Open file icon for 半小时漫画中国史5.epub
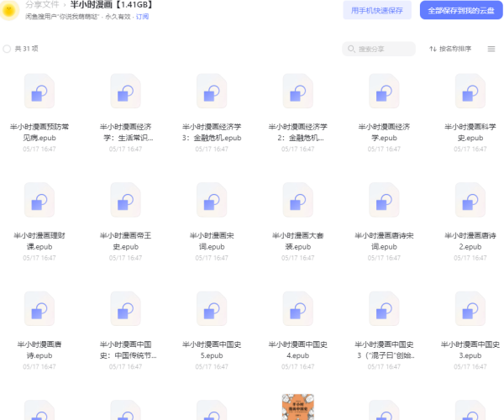 click(x=212, y=308)
